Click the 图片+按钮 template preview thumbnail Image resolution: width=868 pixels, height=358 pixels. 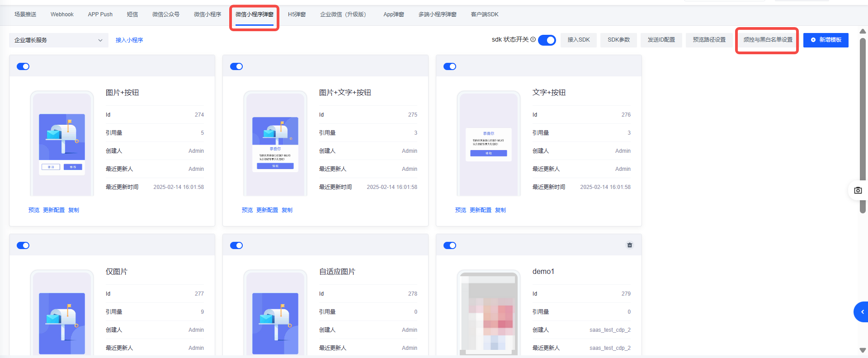coord(62,144)
